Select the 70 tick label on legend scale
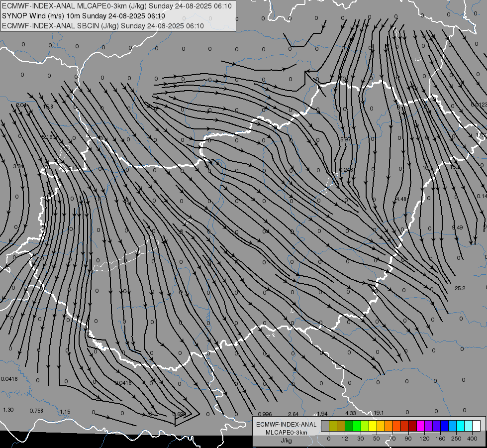Image resolution: width=487 pixels, height=448 pixels. click(x=392, y=439)
